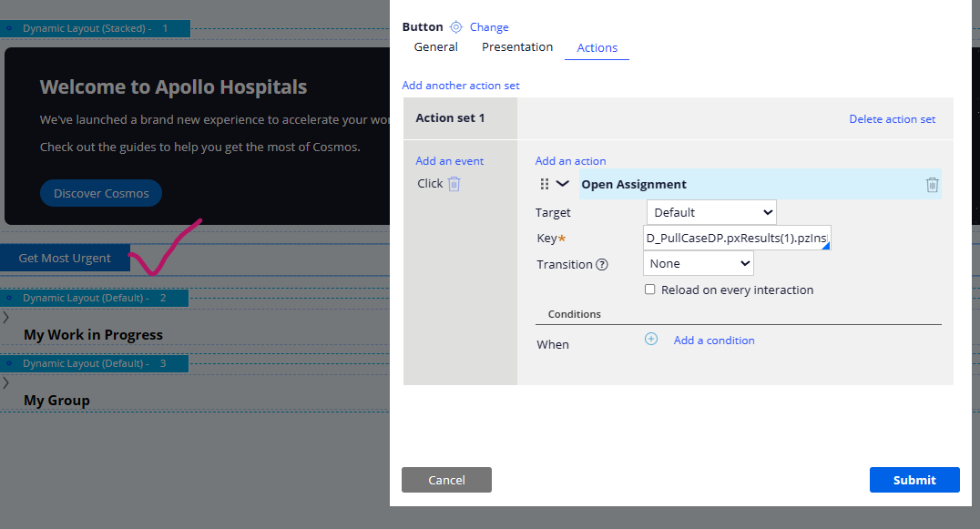The image size is (980, 529).
Task: Click the Add another action set link
Action: click(x=461, y=85)
